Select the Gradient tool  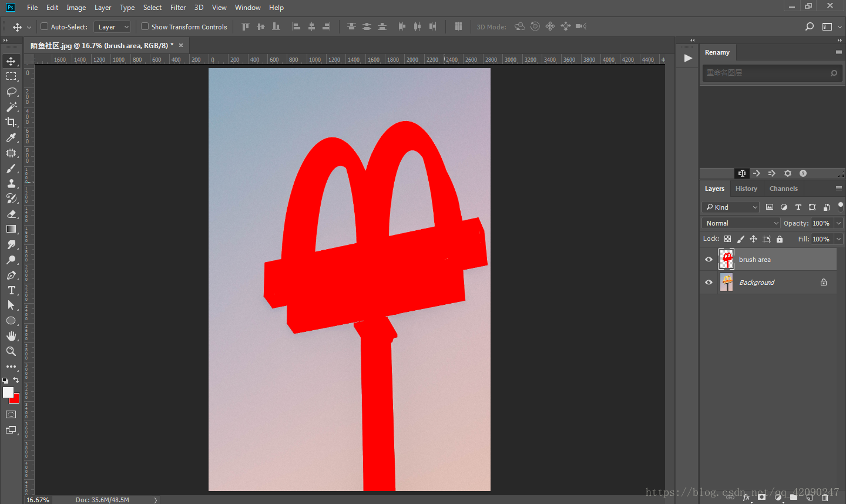click(x=11, y=229)
